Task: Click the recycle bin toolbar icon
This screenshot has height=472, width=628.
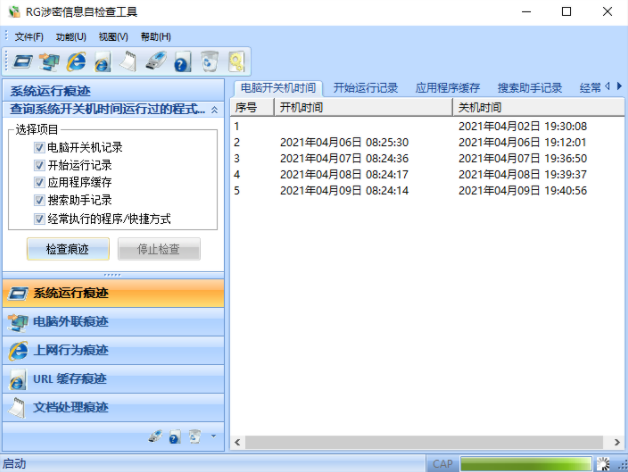Action: [x=208, y=62]
